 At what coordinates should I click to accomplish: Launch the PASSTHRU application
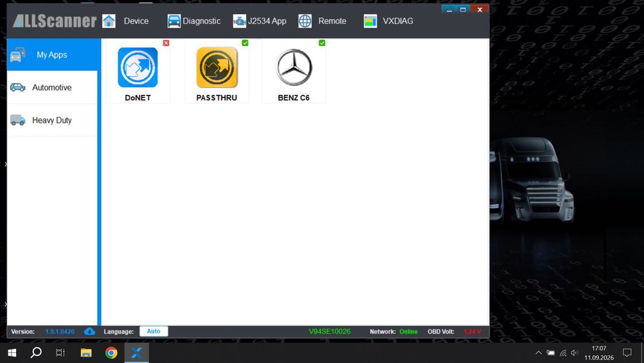point(216,72)
